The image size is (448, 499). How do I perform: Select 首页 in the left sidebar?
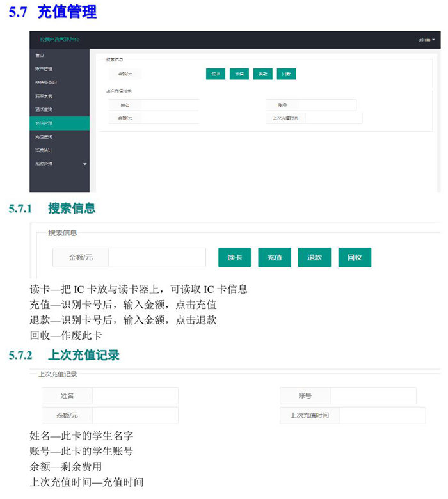pyautogui.click(x=40, y=55)
